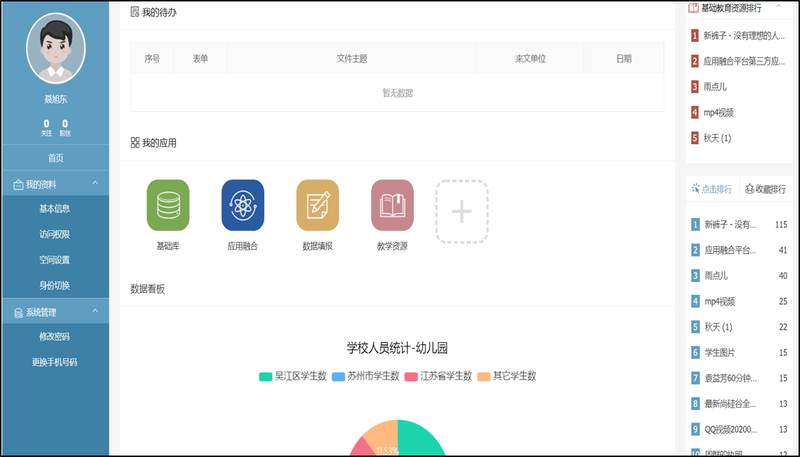The width and height of the screenshot is (800, 457).
Task: Click the 基础教育资源排行 book icon
Action: tap(693, 8)
